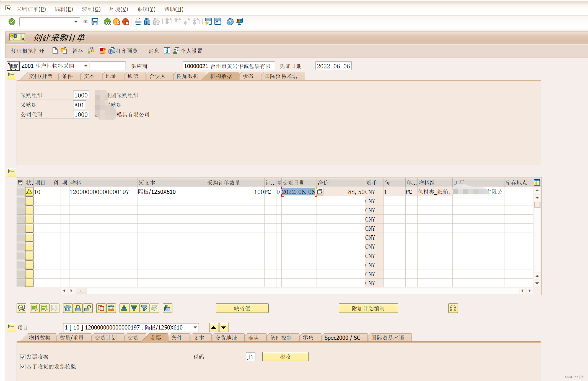Click the Find binoculars icon

147,22
